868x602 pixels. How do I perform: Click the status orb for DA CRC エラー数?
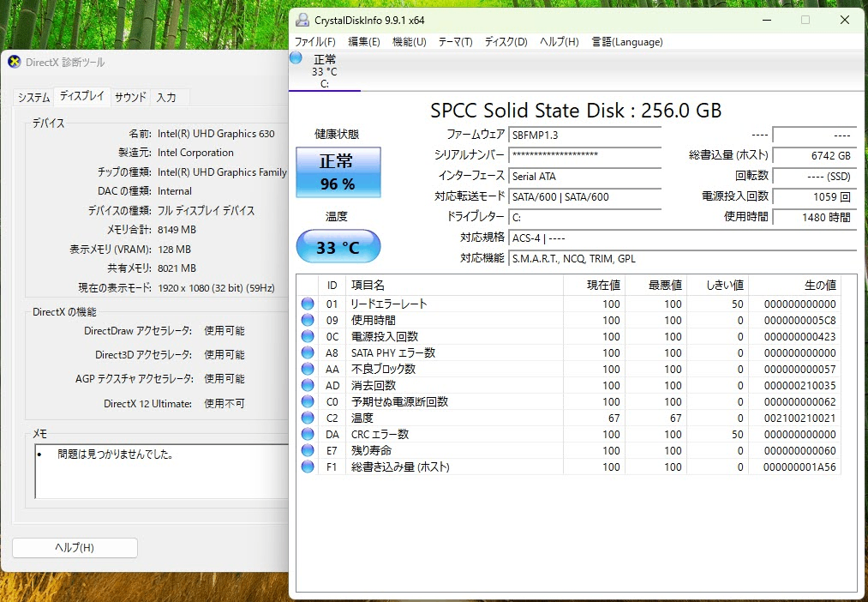pos(308,434)
